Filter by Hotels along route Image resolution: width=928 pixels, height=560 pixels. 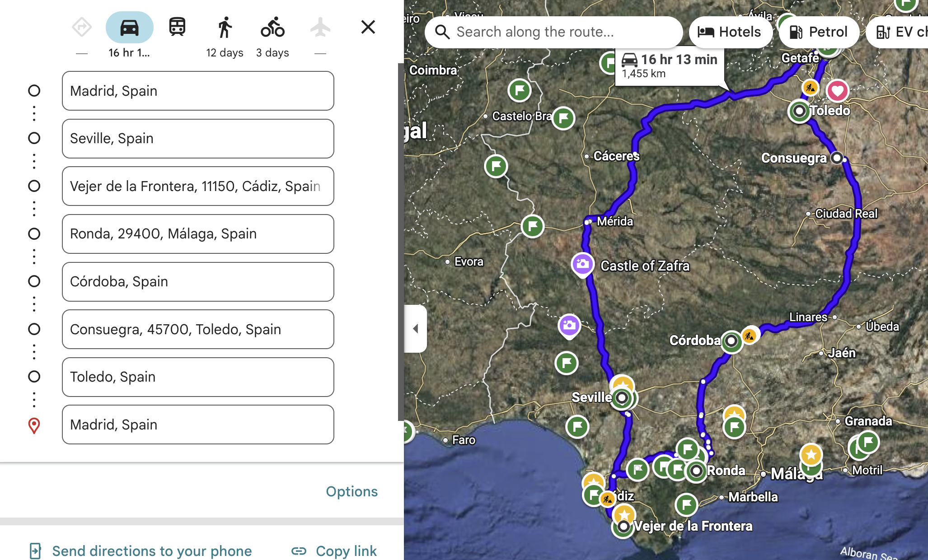730,32
